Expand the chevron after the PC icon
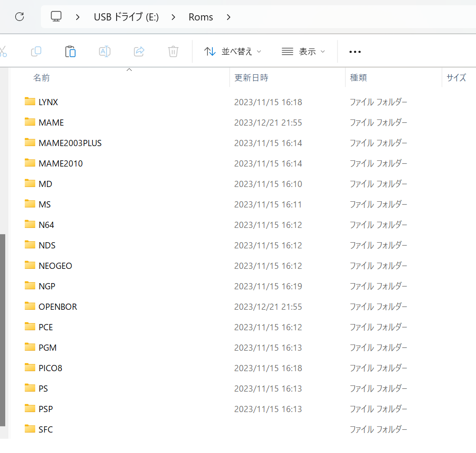 (78, 17)
